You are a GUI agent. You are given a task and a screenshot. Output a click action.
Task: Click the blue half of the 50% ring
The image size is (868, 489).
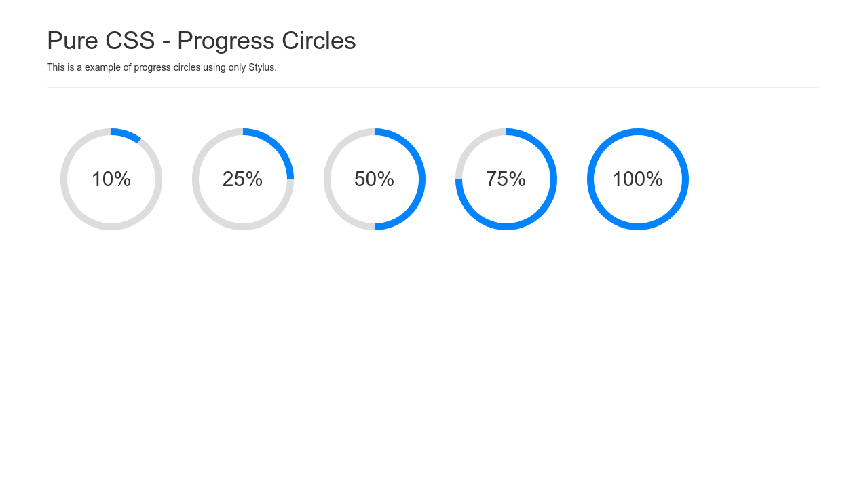[x=421, y=179]
